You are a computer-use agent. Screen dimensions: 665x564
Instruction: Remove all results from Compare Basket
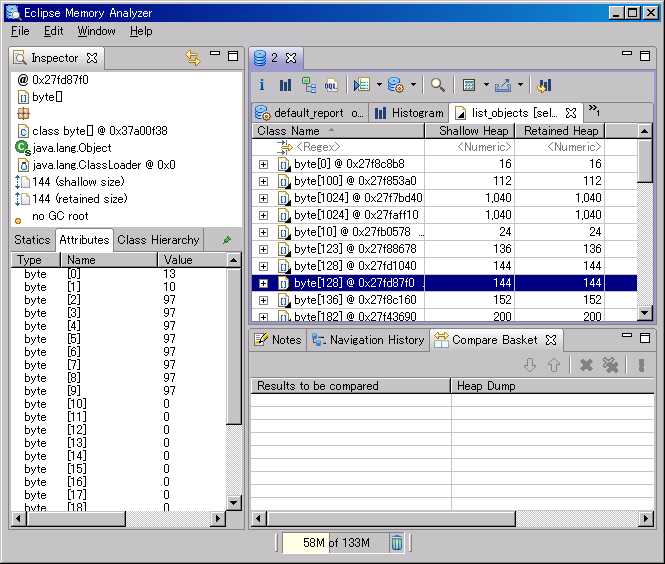click(610, 365)
